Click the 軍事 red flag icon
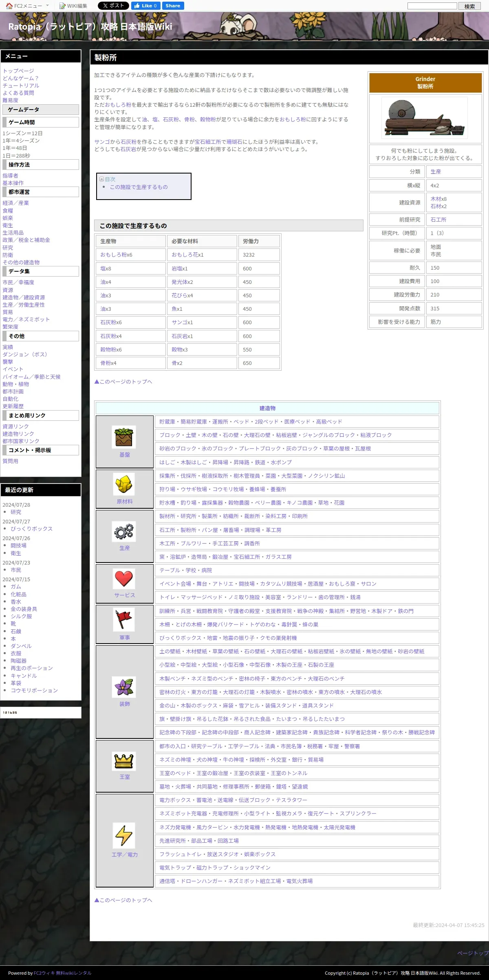The height and width of the screenshot is (980, 489). (x=124, y=619)
